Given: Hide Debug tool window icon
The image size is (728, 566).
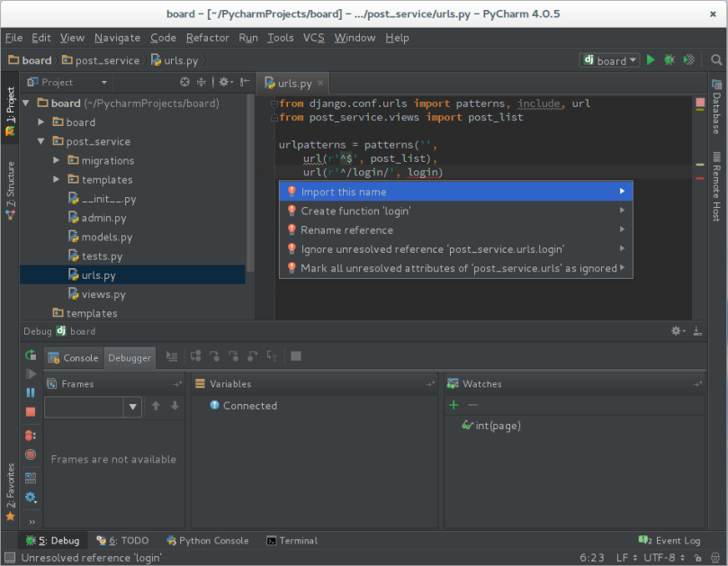Looking at the screenshot, I should point(697,330).
